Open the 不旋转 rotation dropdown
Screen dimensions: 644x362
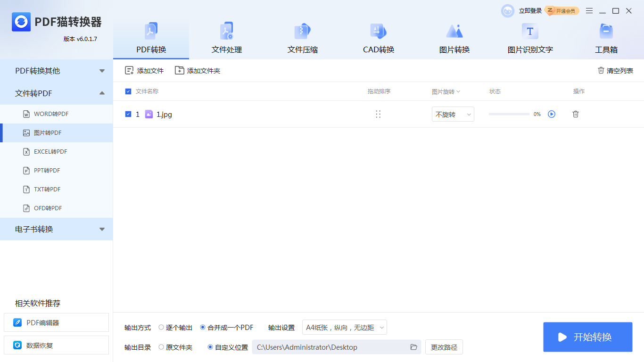[x=453, y=114]
